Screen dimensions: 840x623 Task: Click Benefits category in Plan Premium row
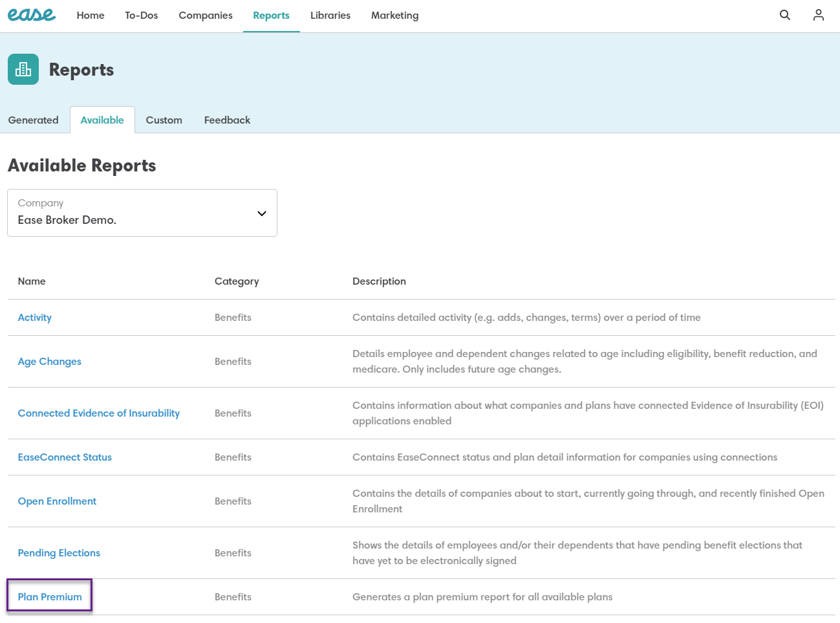coord(233,597)
